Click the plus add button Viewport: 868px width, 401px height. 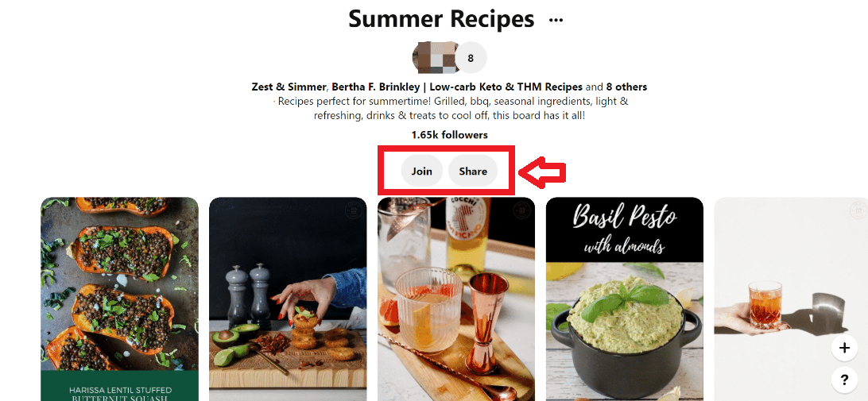coord(844,348)
